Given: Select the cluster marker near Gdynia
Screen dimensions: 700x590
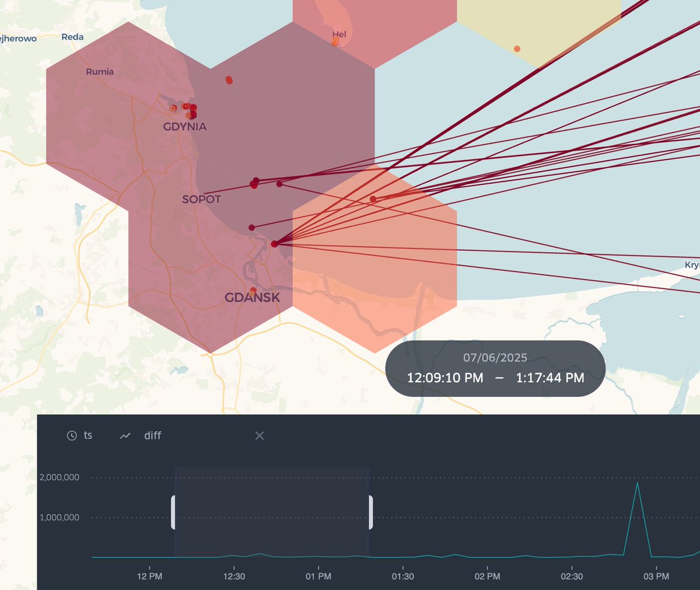Looking at the screenshot, I should (190, 108).
